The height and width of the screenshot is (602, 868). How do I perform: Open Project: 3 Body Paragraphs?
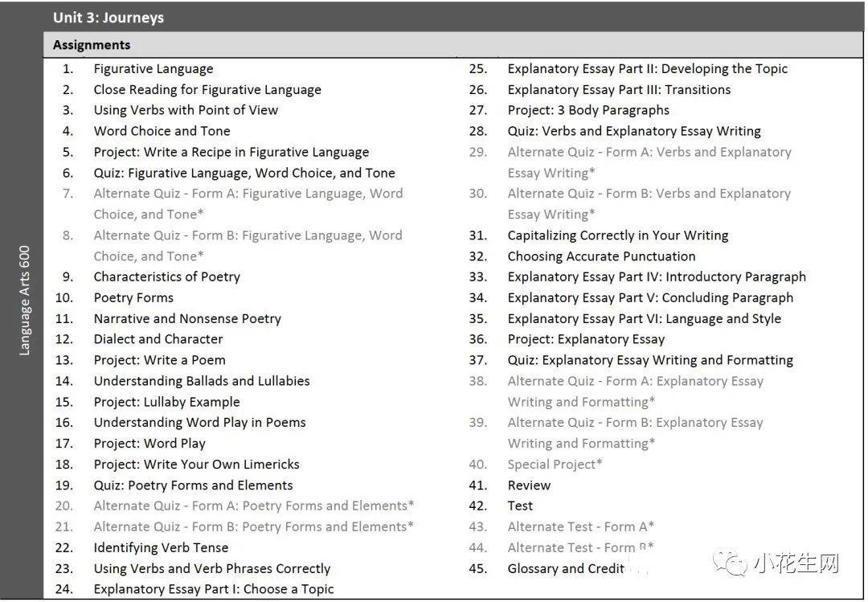pyautogui.click(x=588, y=110)
